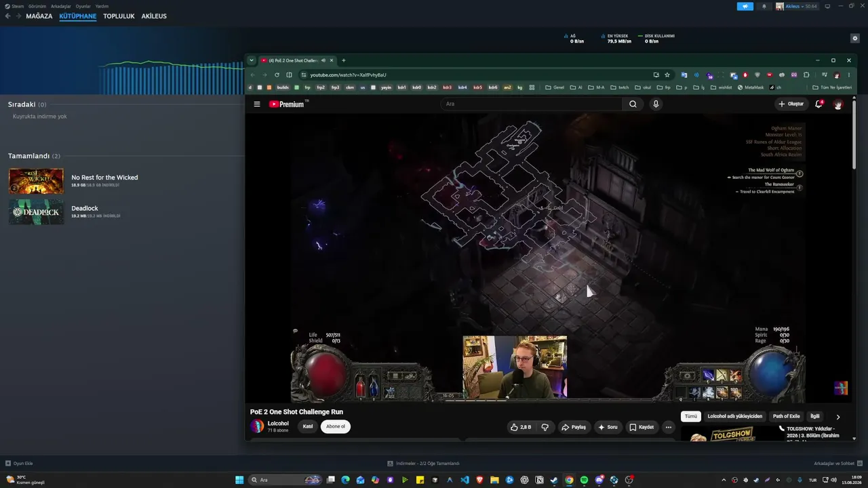The width and height of the screenshot is (868, 488).
Task: Click the Oluştur create button
Action: pyautogui.click(x=791, y=104)
